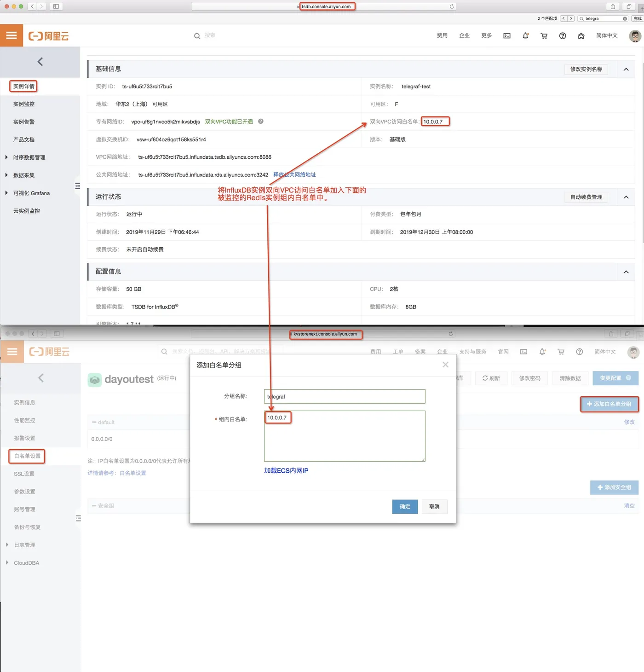Select 实例详情 in TSDB sidebar

(x=24, y=86)
